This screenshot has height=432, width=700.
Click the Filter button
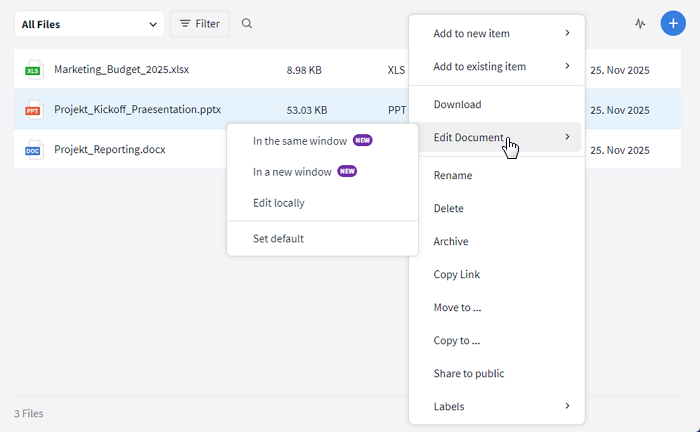200,24
